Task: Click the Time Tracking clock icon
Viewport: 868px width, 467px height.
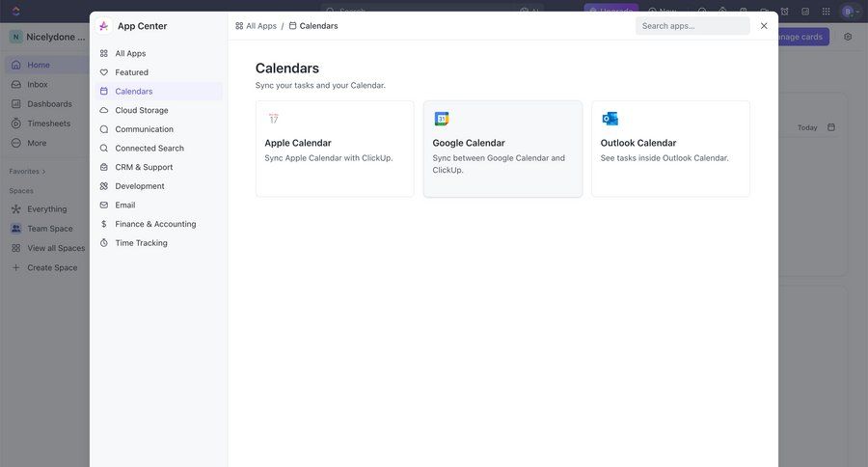Action: (104, 243)
